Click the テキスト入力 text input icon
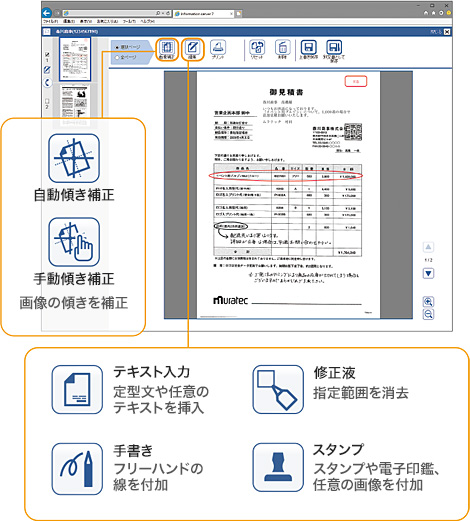The height and width of the screenshot is (521, 470). click(77, 389)
